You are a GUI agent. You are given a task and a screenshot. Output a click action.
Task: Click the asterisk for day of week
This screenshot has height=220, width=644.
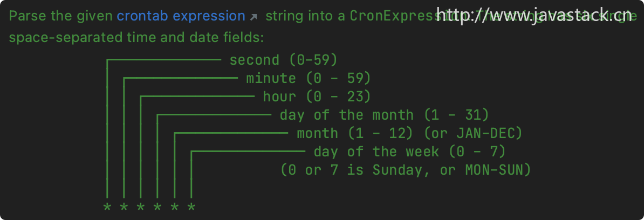[191, 207]
